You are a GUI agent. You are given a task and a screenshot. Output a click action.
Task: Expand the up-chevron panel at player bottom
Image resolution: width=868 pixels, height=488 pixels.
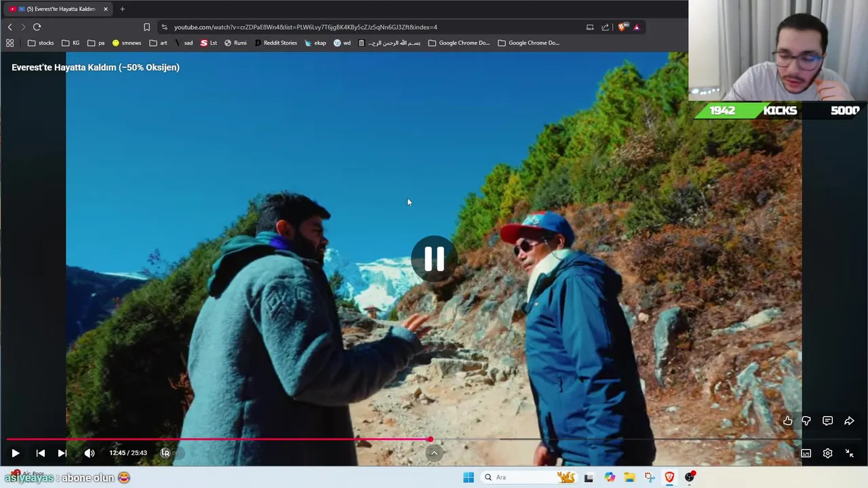click(434, 453)
